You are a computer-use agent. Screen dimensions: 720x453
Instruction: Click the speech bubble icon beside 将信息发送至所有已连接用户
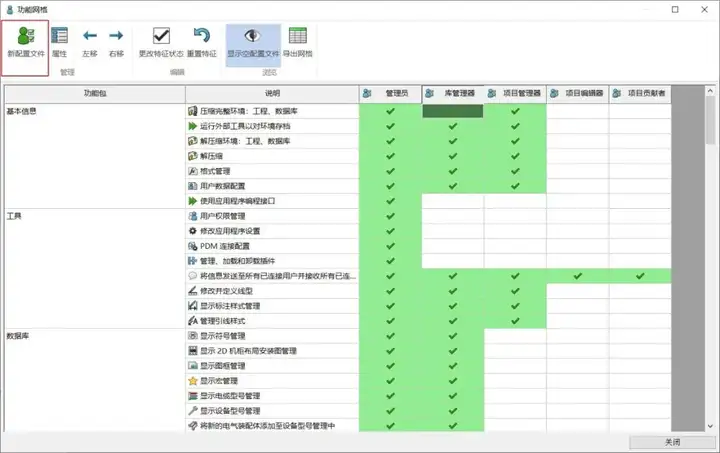(x=193, y=276)
